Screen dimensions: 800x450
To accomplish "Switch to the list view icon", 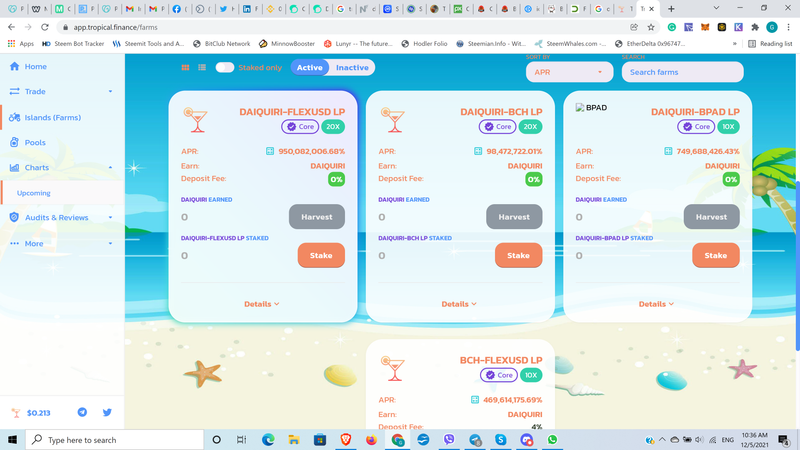I will (x=202, y=67).
